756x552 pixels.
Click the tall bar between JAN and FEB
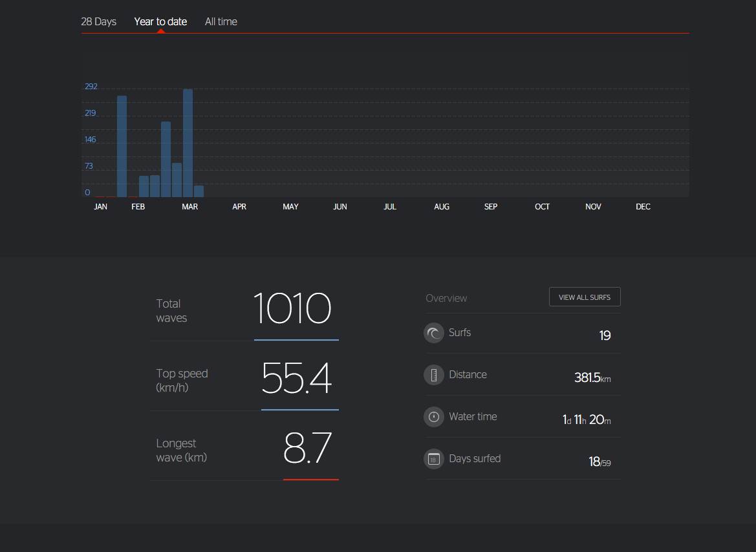coord(122,146)
